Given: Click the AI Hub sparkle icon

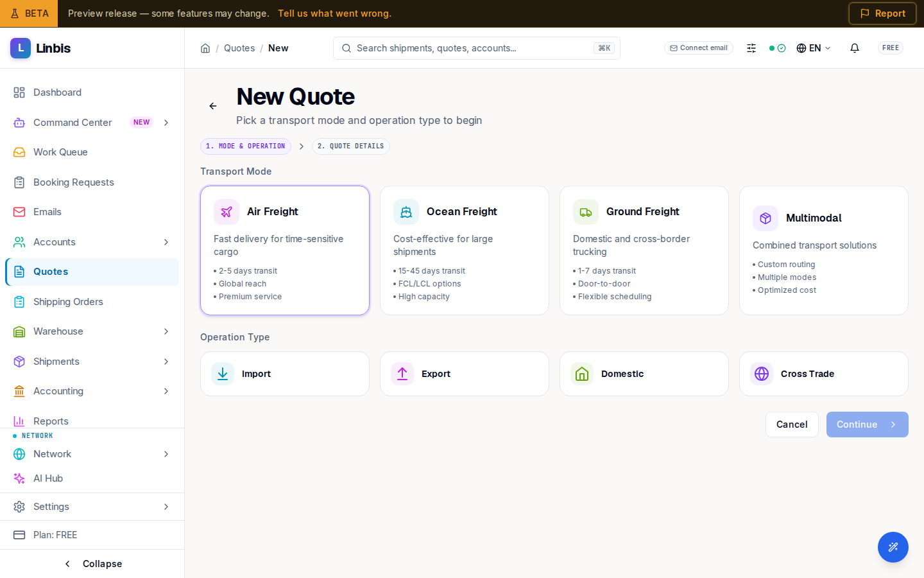Looking at the screenshot, I should pos(19,478).
